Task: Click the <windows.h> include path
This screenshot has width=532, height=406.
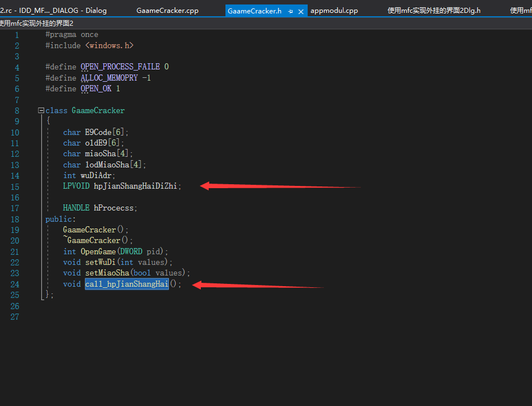Action: point(109,45)
